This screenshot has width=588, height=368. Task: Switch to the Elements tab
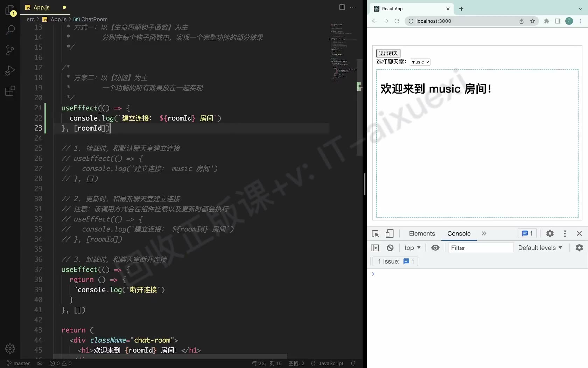point(422,234)
